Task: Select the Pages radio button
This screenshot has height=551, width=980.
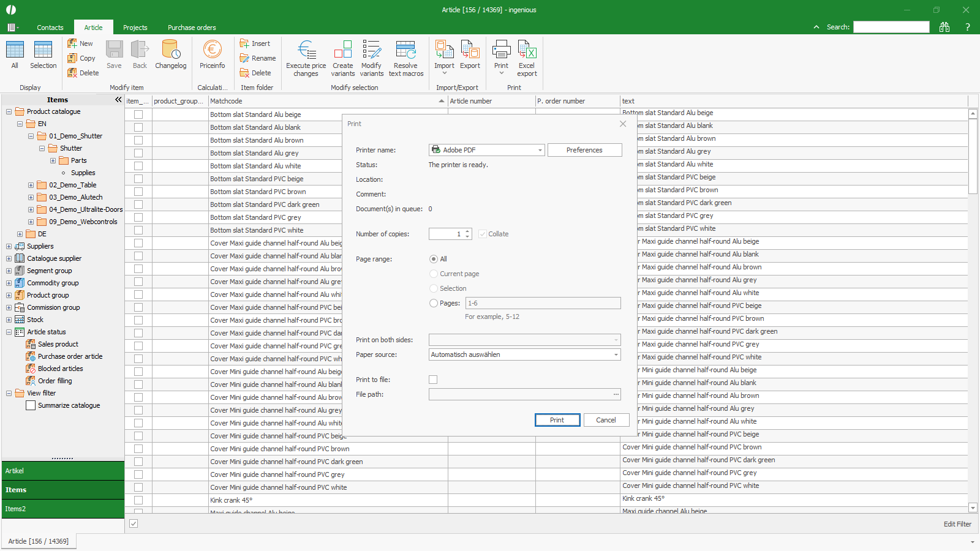Action: (x=434, y=303)
